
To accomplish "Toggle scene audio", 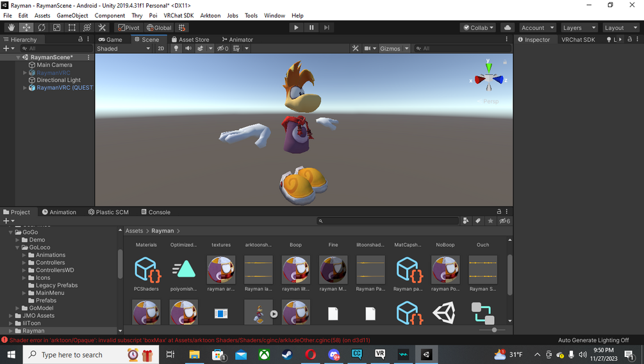I will [188, 49].
